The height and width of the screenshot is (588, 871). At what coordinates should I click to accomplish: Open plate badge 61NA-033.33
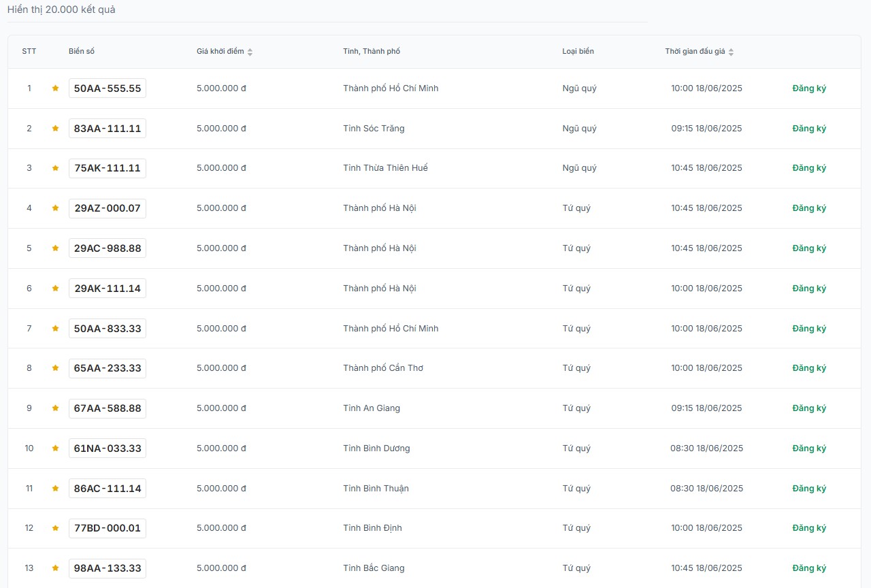tap(108, 448)
